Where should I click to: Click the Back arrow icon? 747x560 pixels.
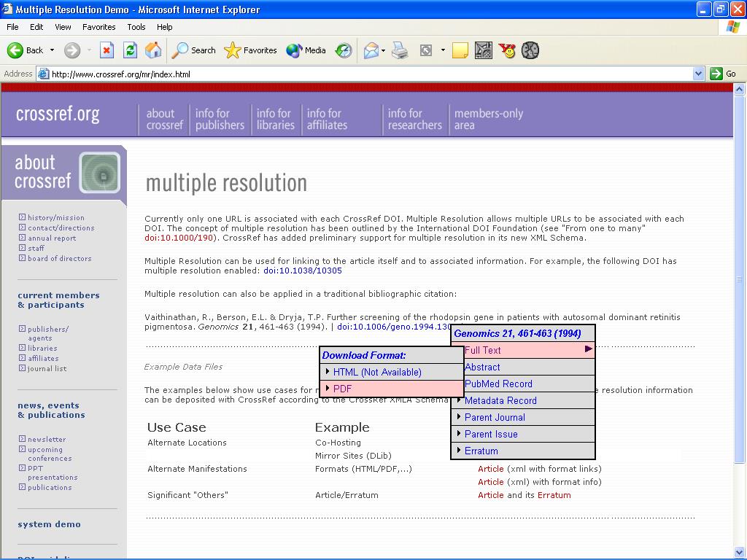[15, 50]
